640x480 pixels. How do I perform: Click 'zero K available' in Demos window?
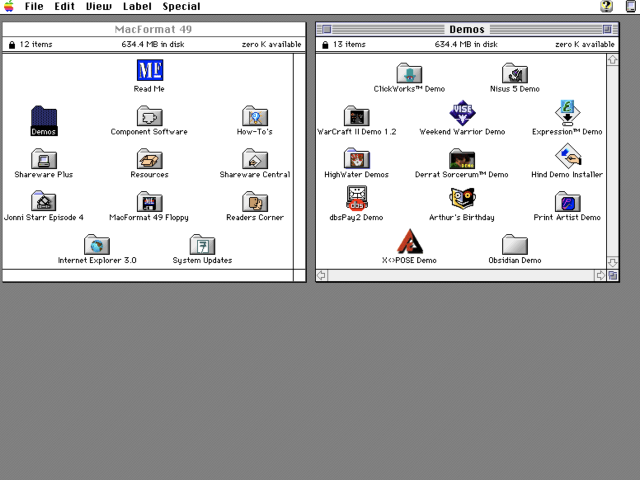(585, 44)
